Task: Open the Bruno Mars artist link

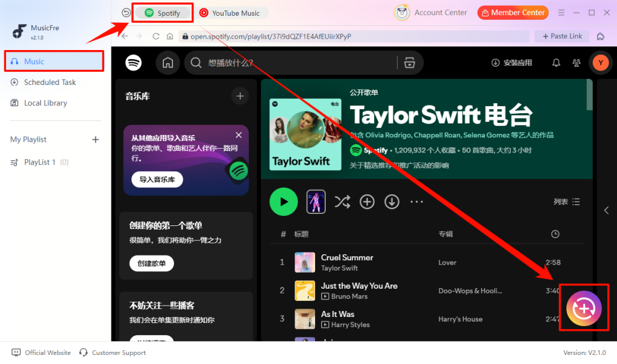Action: (349, 297)
